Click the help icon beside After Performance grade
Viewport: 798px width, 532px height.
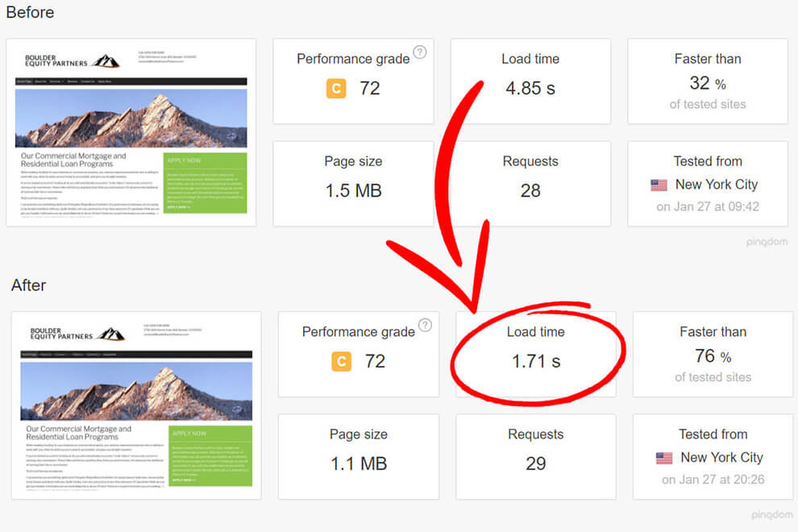[425, 326]
